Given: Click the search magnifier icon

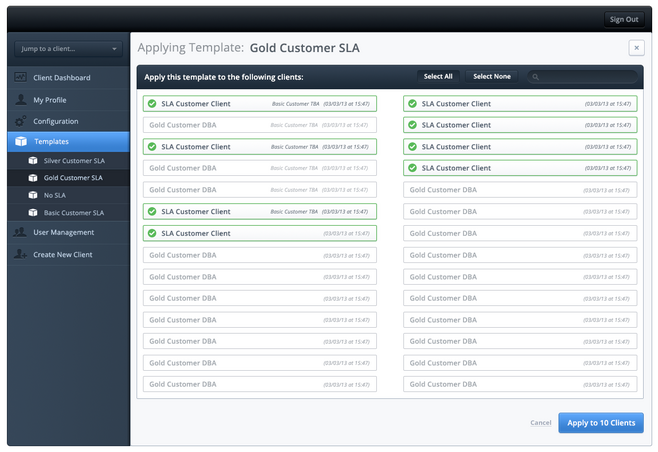Looking at the screenshot, I should (x=536, y=77).
